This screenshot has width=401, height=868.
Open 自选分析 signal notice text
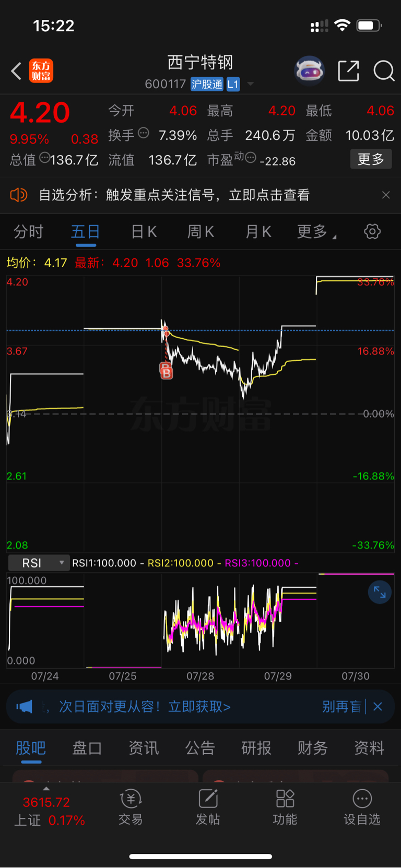click(174, 195)
